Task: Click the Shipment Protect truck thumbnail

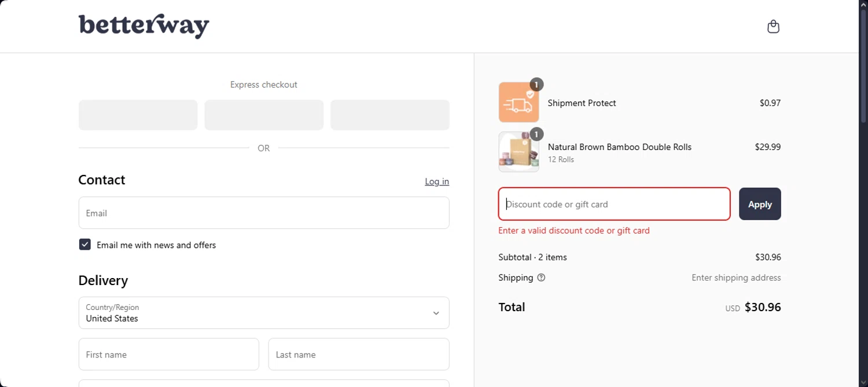Action: (518, 103)
